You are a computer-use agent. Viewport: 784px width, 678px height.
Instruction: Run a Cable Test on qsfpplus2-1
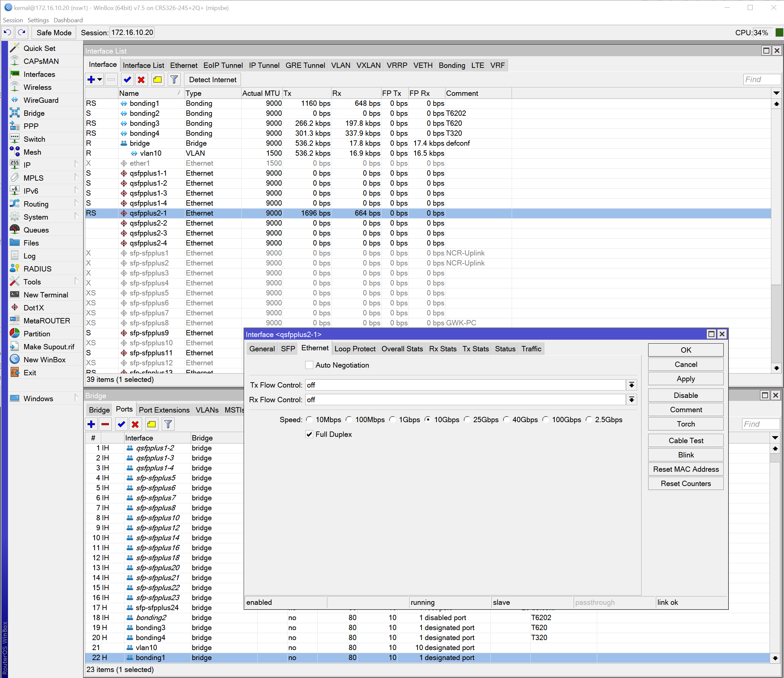[x=685, y=440]
